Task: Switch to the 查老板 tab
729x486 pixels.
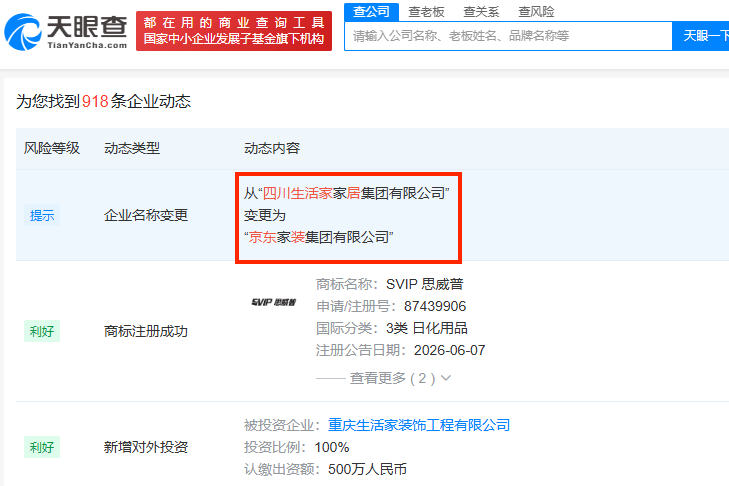Action: (426, 12)
